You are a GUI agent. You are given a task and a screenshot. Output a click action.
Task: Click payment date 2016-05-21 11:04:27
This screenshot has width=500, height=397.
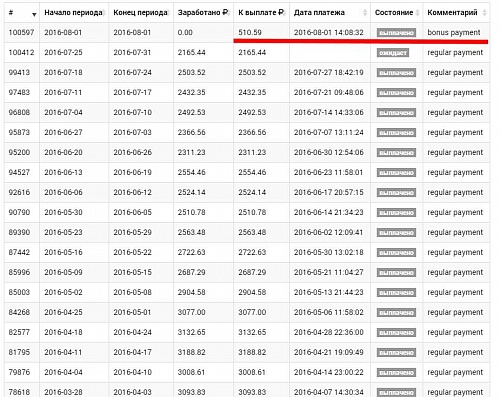(x=328, y=272)
